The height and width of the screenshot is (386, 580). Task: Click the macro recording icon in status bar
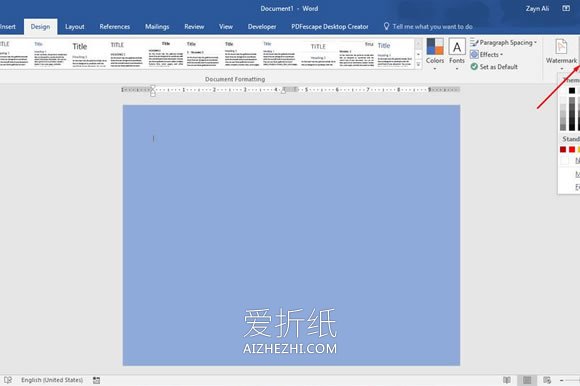[x=96, y=380]
